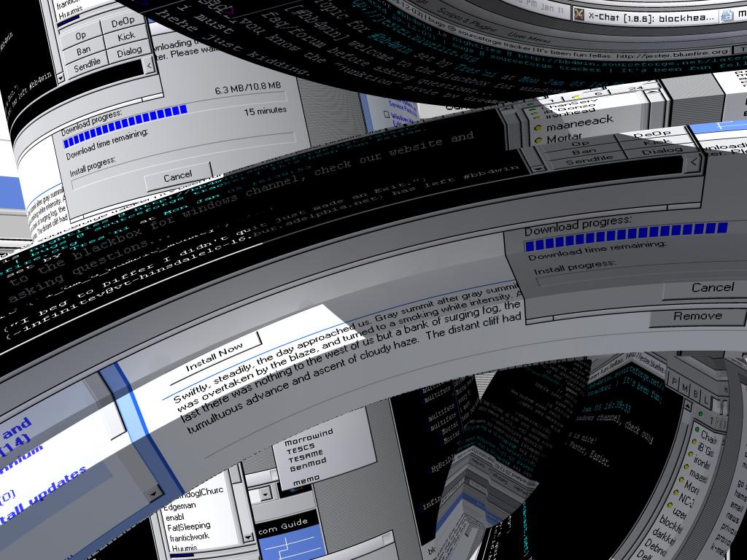
Task: Click the yellow status dot beside maaneeack
Action: (x=538, y=127)
